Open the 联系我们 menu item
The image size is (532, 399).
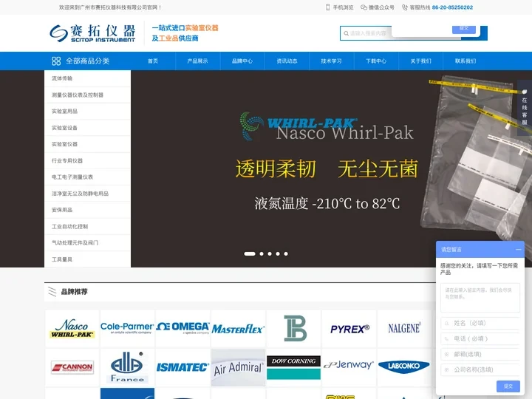pyautogui.click(x=465, y=61)
